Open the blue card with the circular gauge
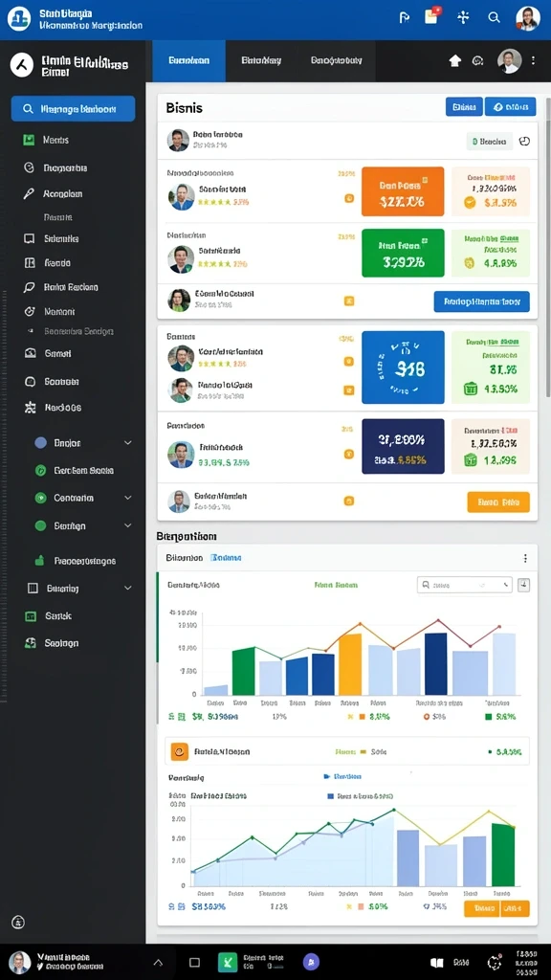This screenshot has height=980, width=551. 403,367
